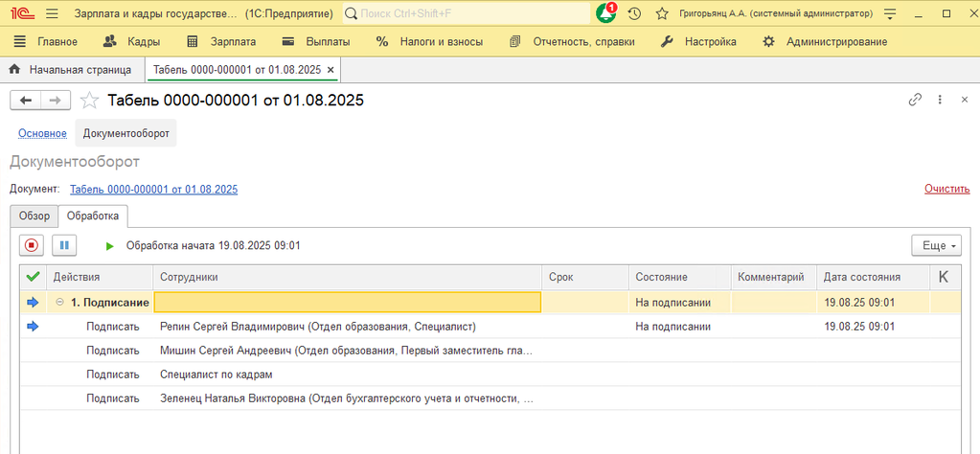Open the 1C main menu hamburger icon
This screenshot has width=980, height=454.
coord(52,14)
